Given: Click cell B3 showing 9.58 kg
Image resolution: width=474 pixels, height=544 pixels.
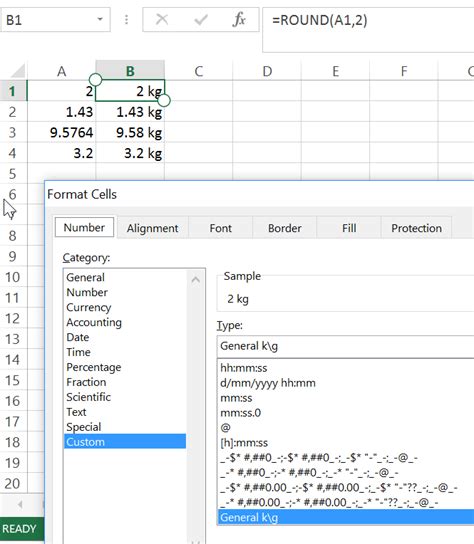Looking at the screenshot, I should (x=130, y=132).
